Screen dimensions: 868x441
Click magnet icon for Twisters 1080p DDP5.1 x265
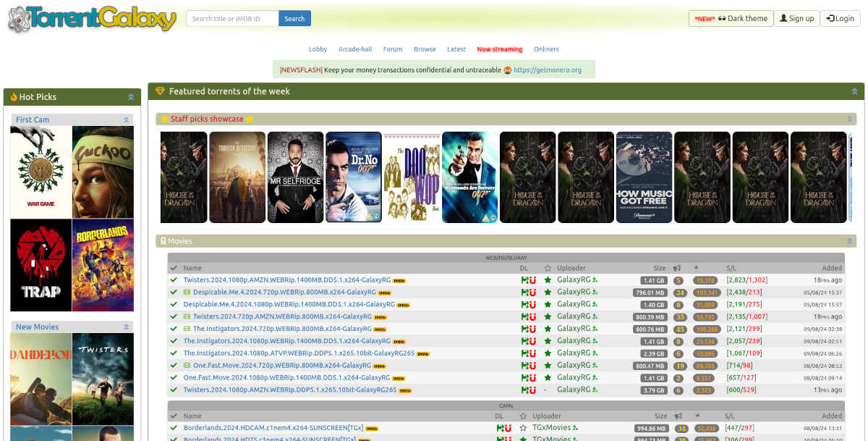(532, 390)
